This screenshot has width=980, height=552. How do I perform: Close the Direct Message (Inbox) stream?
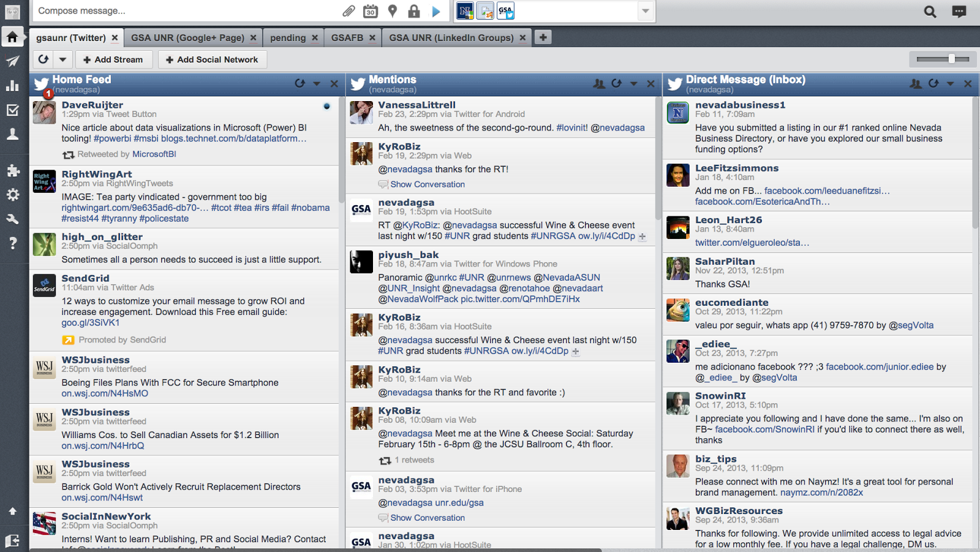(968, 83)
